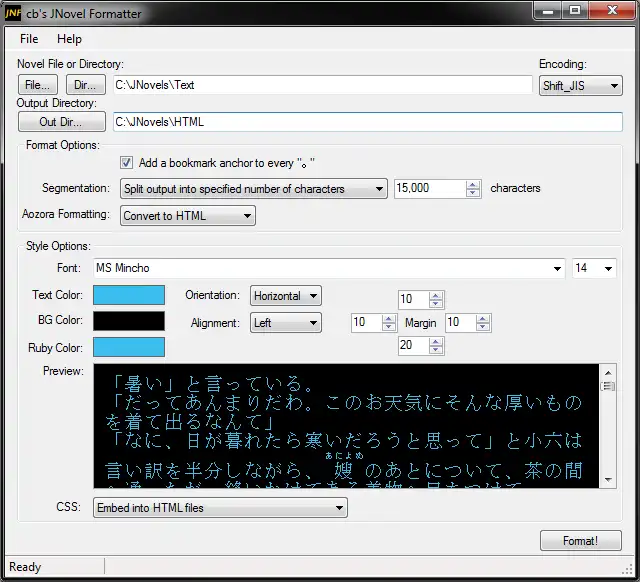Viewport: 640px width, 582px height.
Task: Minimize the JNovel Formatter window
Action: pos(548,11)
